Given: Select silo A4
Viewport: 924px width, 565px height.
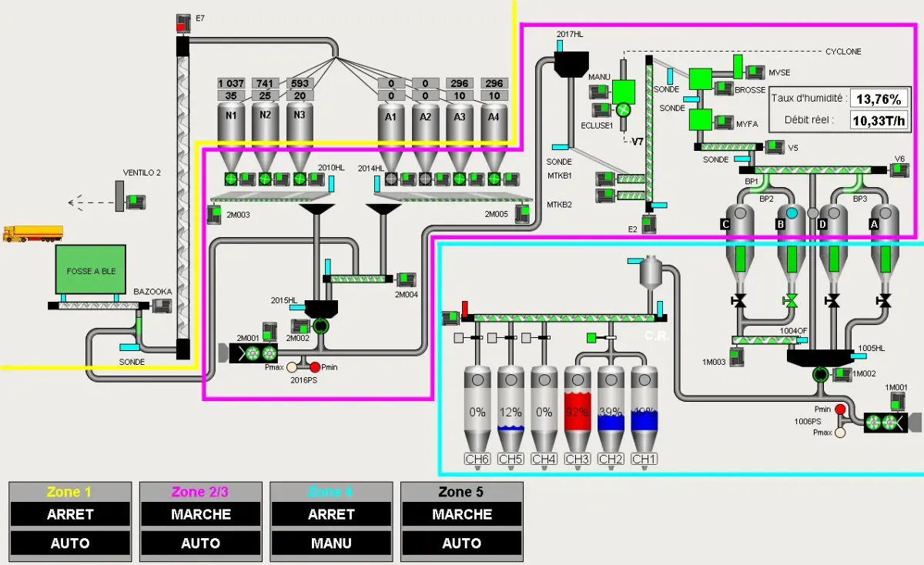Looking at the screenshot, I should click(494, 137).
